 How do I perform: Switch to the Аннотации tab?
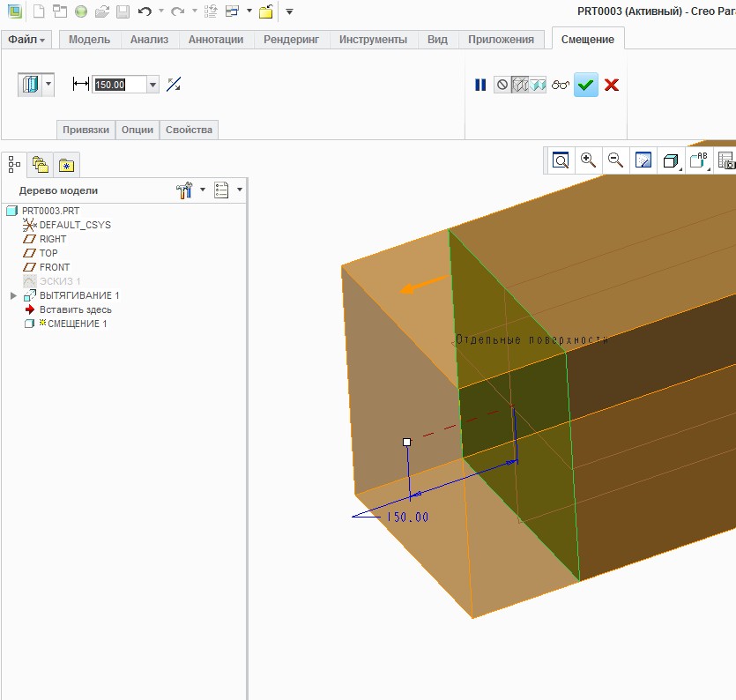click(x=216, y=40)
